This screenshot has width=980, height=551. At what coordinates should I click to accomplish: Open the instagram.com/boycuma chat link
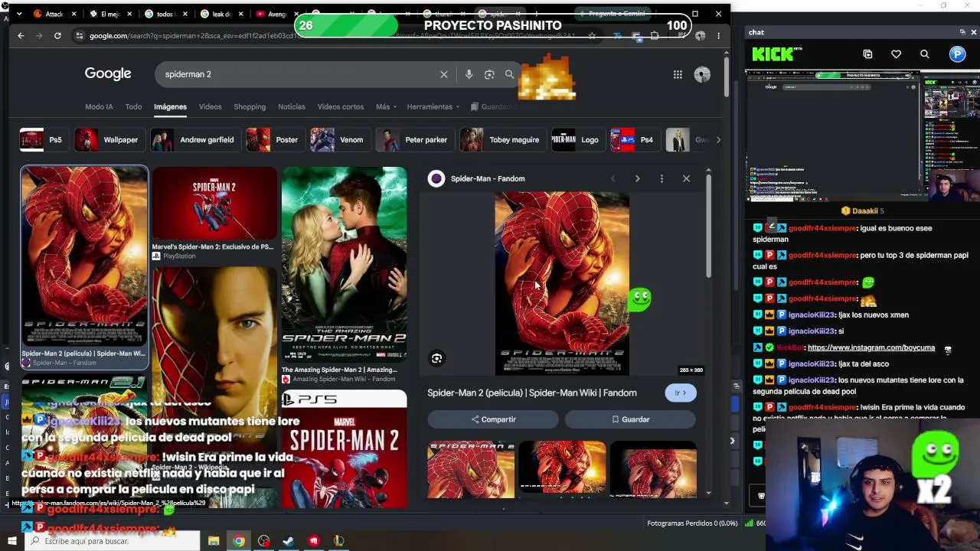click(x=871, y=347)
